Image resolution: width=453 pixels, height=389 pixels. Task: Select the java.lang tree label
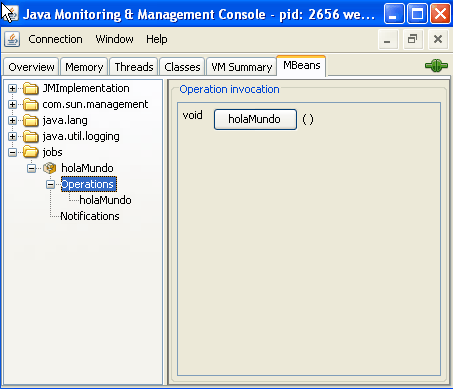pyautogui.click(x=65, y=120)
